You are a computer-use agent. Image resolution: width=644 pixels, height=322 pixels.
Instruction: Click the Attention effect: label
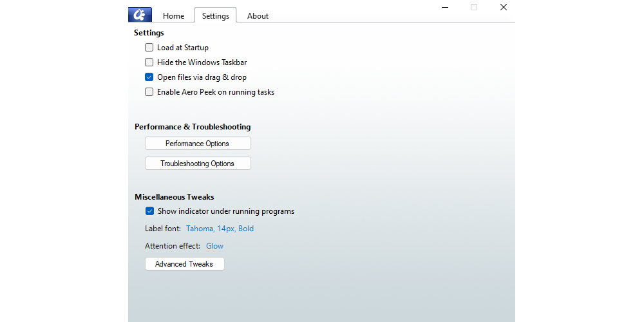pos(173,246)
